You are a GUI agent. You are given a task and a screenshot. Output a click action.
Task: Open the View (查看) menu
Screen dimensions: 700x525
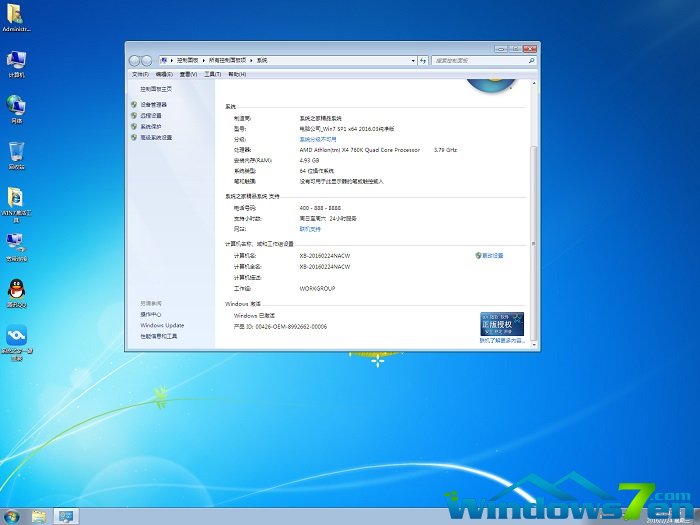tap(187, 74)
